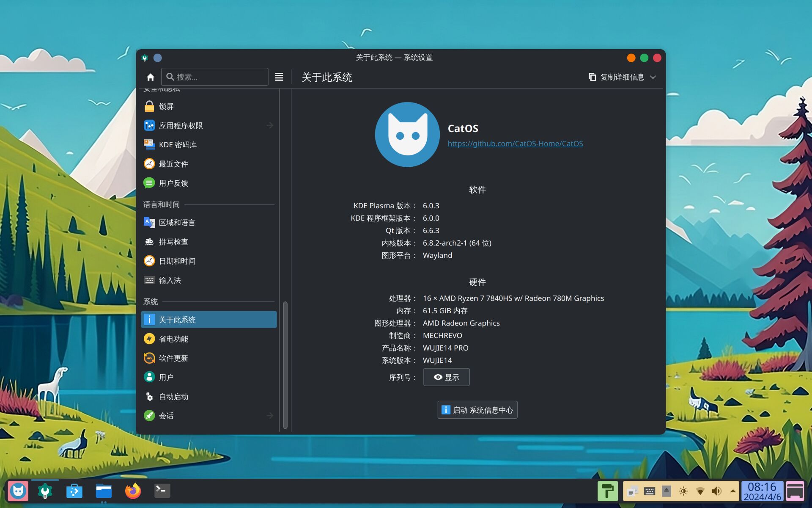
Task: Open the terminal from the taskbar
Action: [162, 491]
